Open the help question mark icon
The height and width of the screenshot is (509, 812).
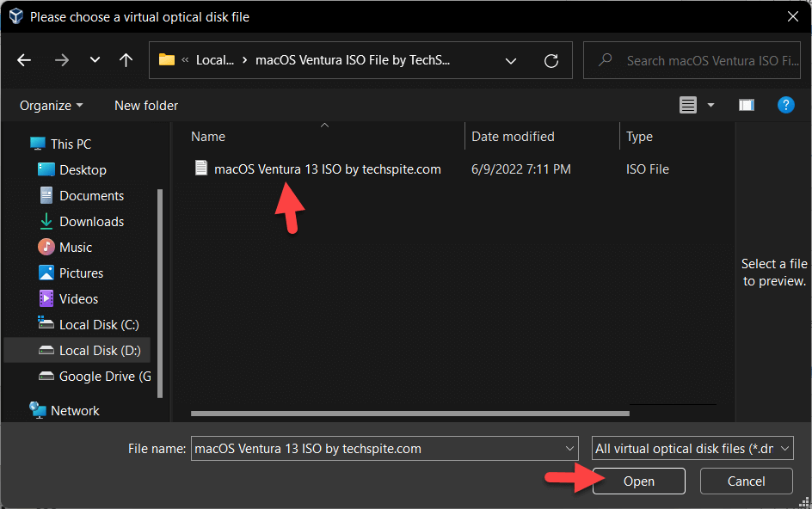coord(784,105)
